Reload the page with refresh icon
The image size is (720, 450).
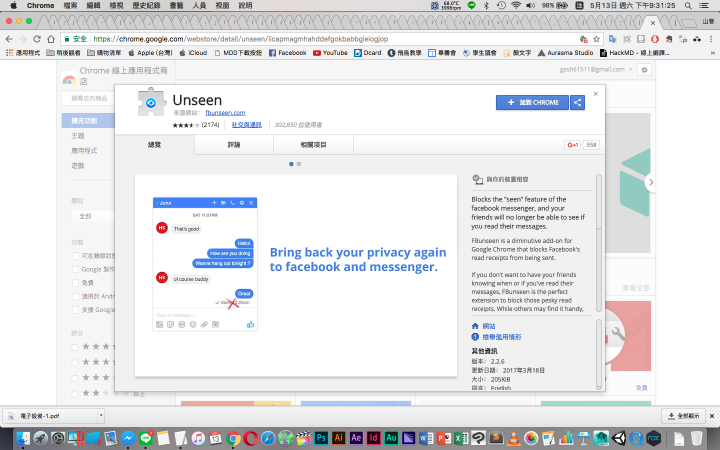click(x=37, y=39)
